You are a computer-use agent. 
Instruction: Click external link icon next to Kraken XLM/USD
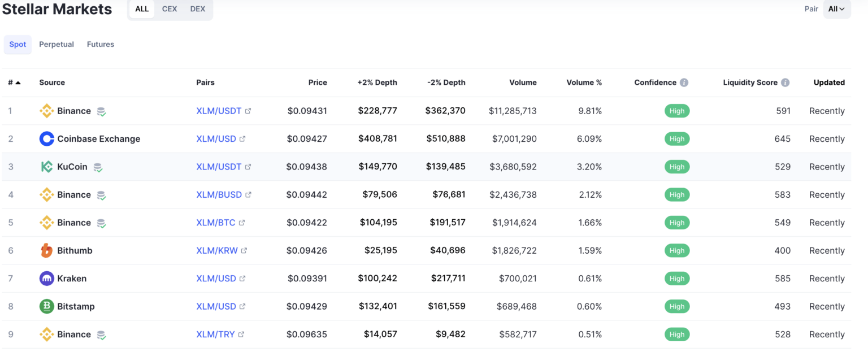(242, 279)
